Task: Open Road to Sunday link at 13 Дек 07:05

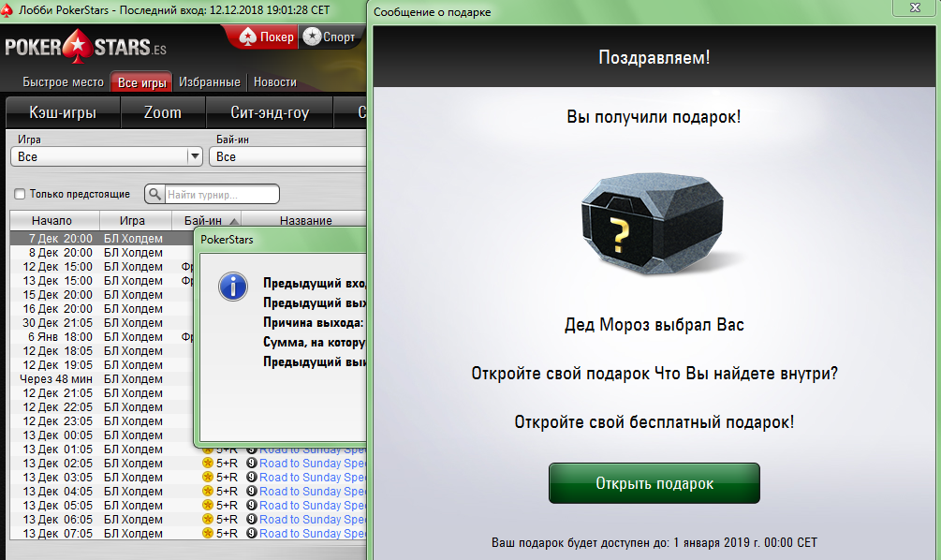Action: click(313, 533)
